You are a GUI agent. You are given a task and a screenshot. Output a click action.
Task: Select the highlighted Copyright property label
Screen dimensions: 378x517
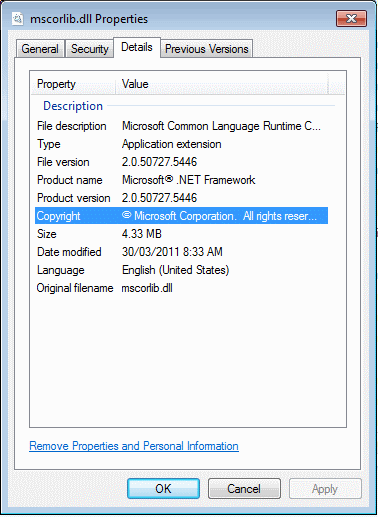pyautogui.click(x=59, y=216)
